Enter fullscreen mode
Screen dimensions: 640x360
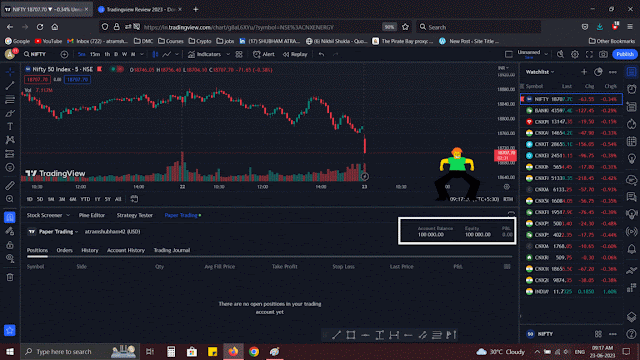point(589,54)
